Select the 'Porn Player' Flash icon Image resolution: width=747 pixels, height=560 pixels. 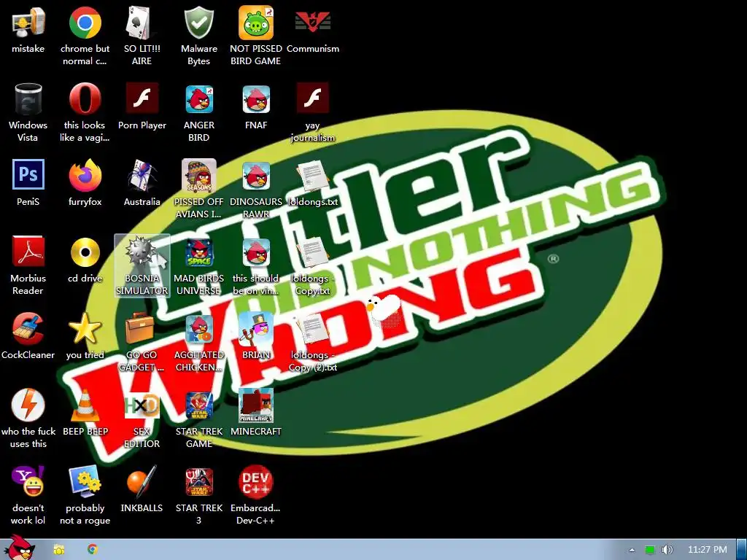click(x=142, y=98)
